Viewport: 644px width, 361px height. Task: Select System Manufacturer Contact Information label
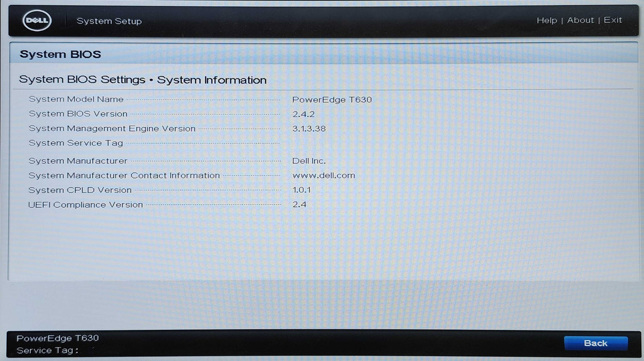point(124,175)
